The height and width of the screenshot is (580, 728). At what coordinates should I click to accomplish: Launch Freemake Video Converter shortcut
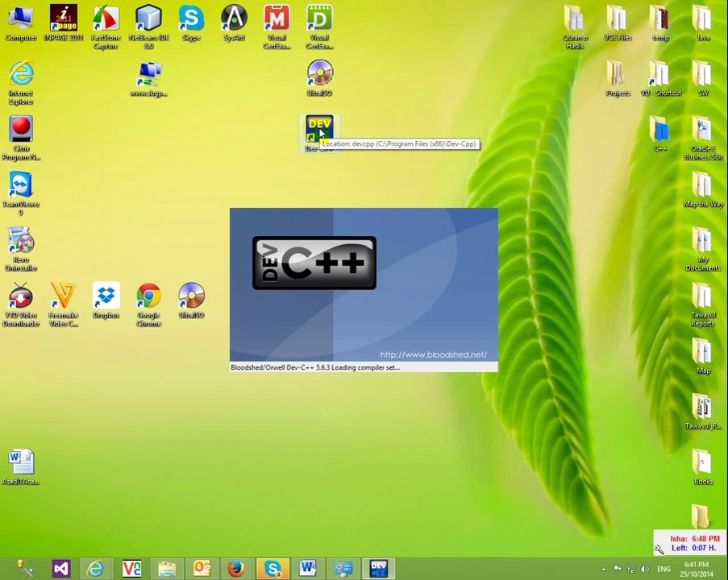click(x=64, y=304)
